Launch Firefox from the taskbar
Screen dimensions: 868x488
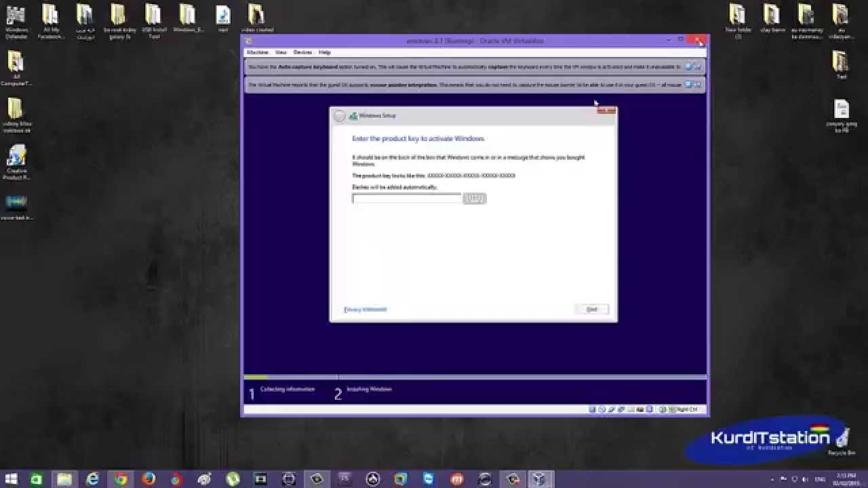click(149, 479)
